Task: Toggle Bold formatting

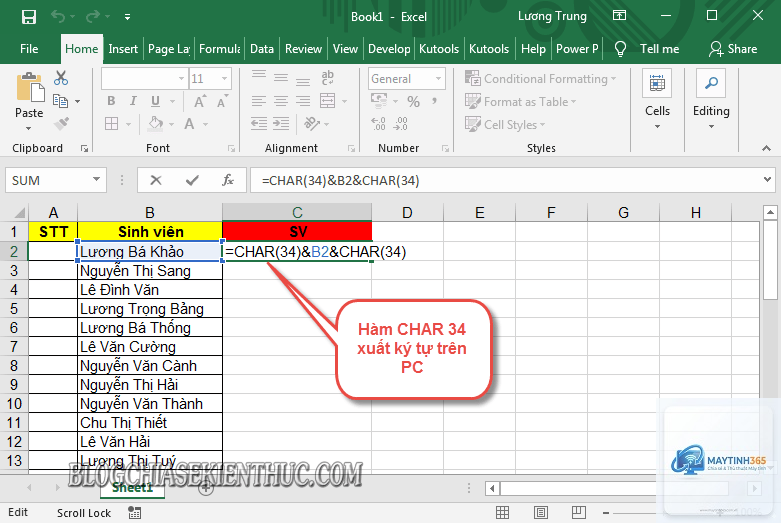Action: pos(112,101)
